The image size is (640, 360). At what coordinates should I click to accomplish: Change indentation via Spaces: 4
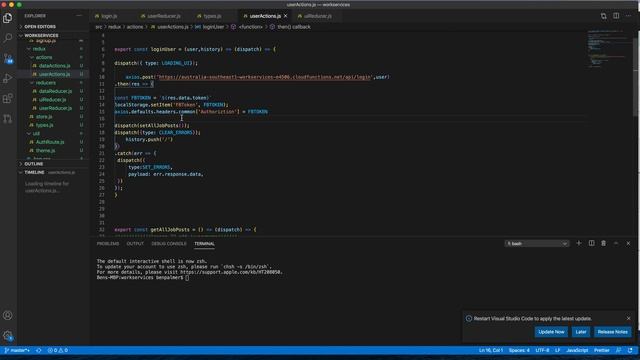point(519,350)
